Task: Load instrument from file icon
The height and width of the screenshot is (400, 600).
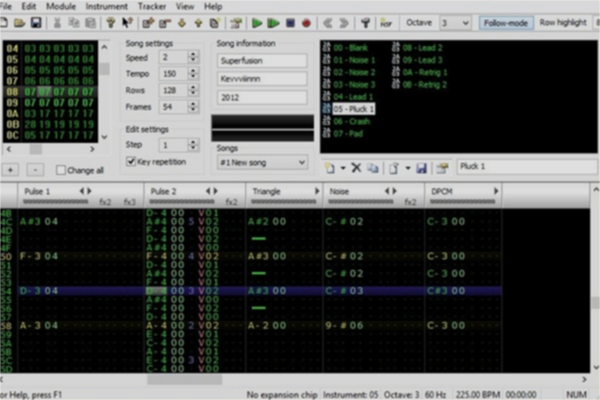Action: tap(394, 167)
